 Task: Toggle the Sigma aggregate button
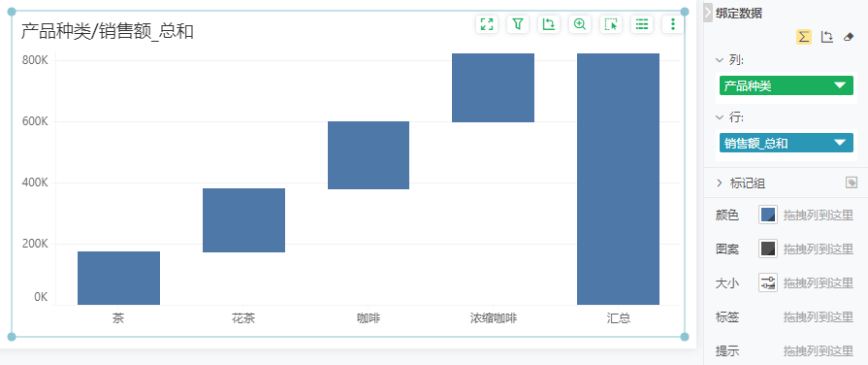coord(804,37)
